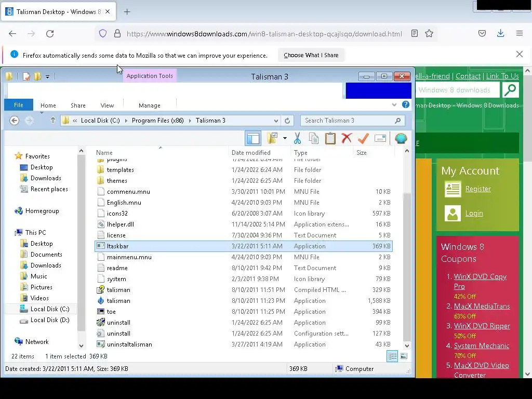
Task: Click the Explorer Help question mark icon
Action: 405,104
